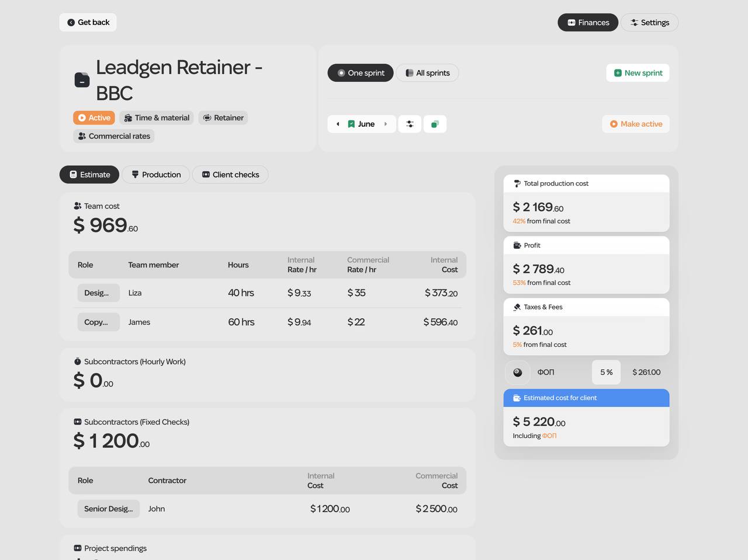Open the Production tab

(x=155, y=175)
